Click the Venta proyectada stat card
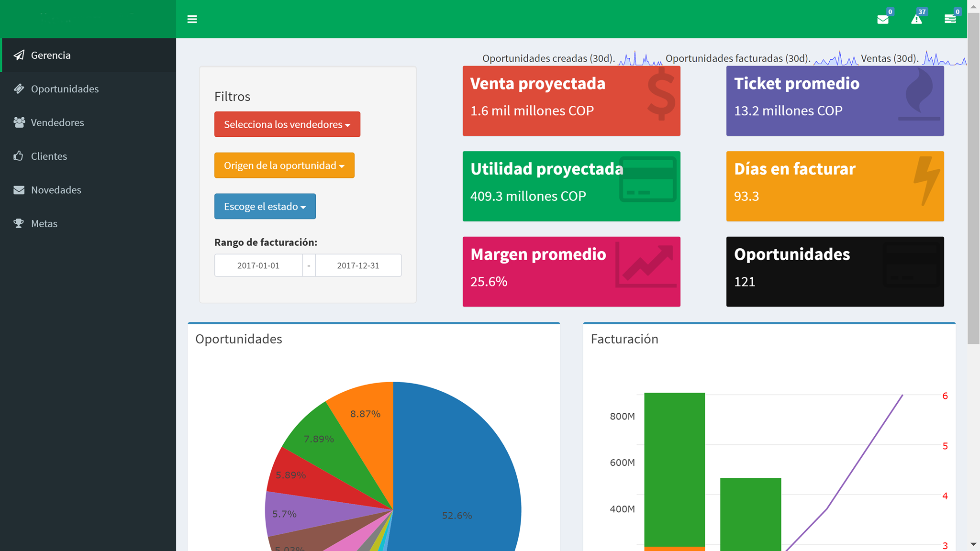The width and height of the screenshot is (980, 551). [x=571, y=100]
